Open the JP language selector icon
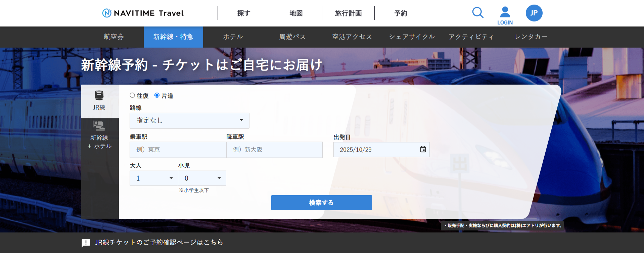Image resolution: width=644 pixels, height=253 pixels. tap(534, 13)
